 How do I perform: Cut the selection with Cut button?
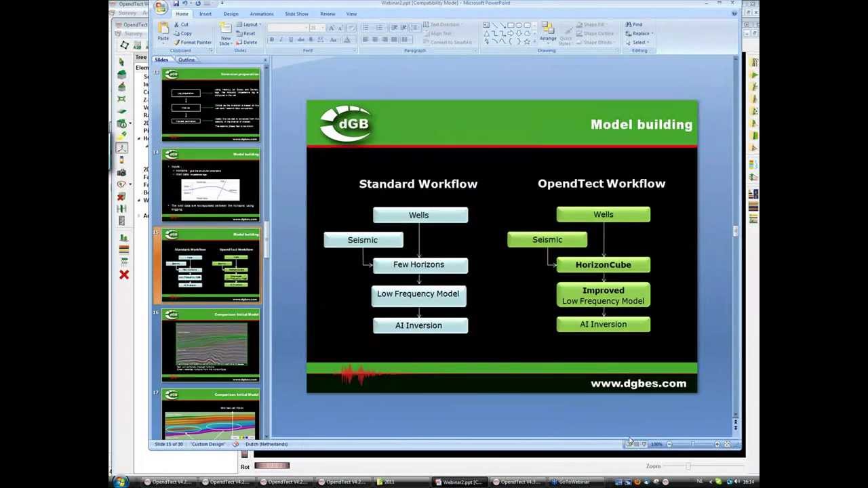(181, 25)
